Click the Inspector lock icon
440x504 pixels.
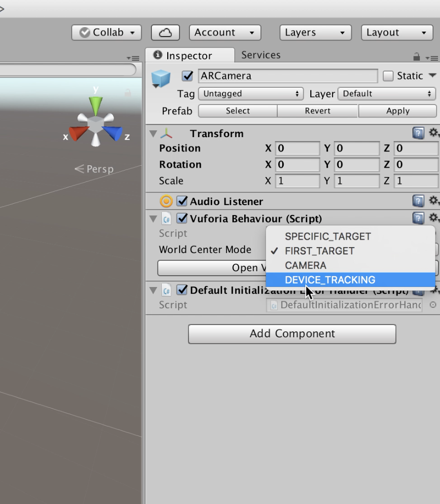[x=417, y=57]
